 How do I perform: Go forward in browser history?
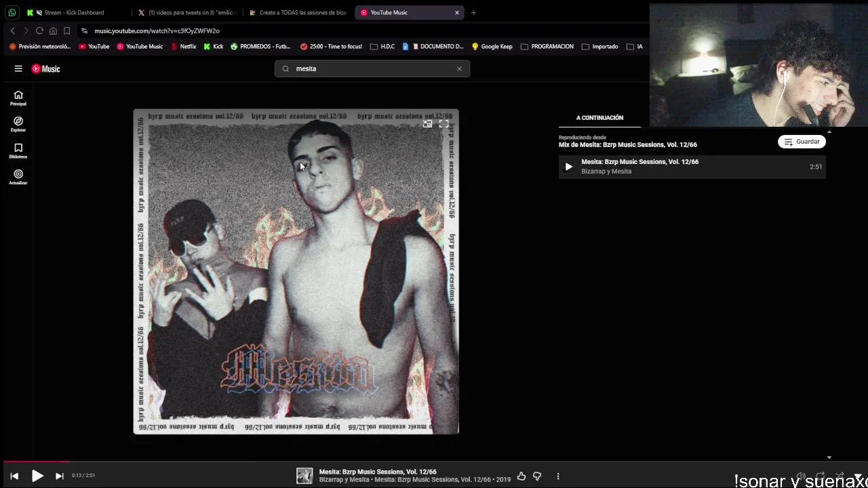tap(26, 30)
